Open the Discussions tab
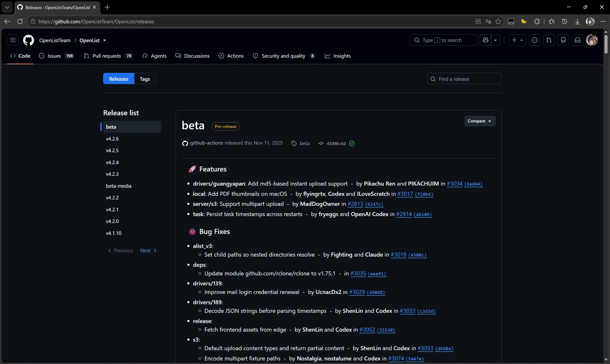610x364 pixels. (x=193, y=56)
